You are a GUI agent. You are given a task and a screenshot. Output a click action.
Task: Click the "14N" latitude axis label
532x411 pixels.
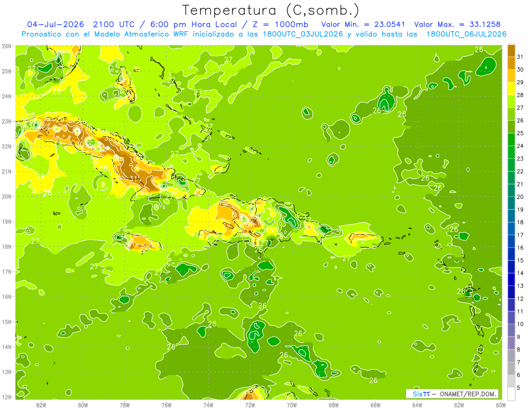pyautogui.click(x=7, y=347)
